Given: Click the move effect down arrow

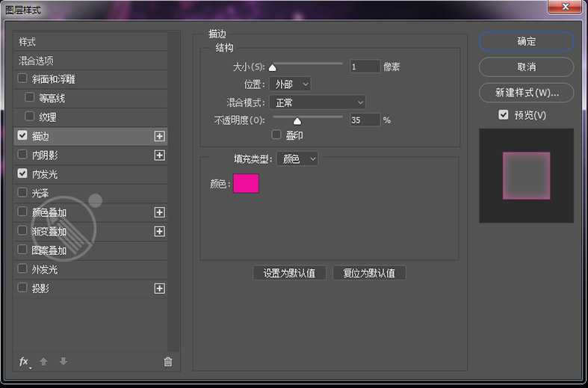Looking at the screenshot, I should coord(64,362).
